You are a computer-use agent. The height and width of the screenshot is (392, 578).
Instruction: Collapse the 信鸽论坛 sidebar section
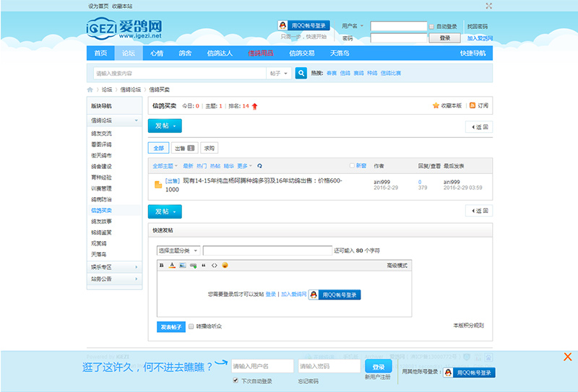pyautogui.click(x=114, y=121)
